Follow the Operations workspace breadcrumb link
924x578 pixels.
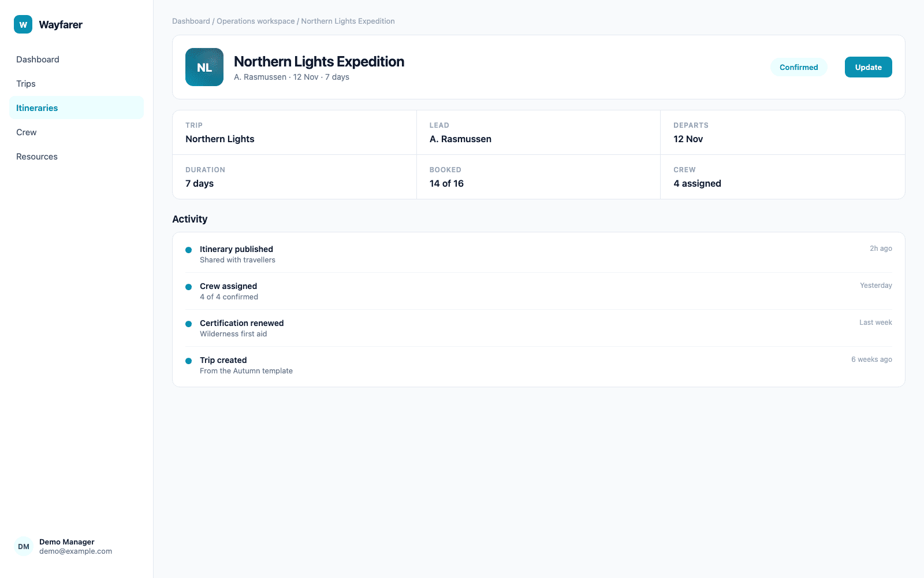point(256,21)
